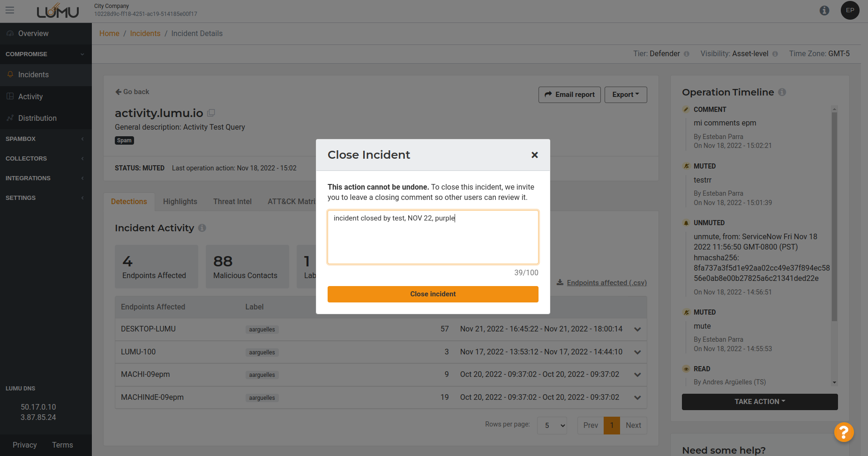This screenshot has width=868, height=456.
Task: Download the Endpoints affected (.csv) link
Action: tap(606, 283)
